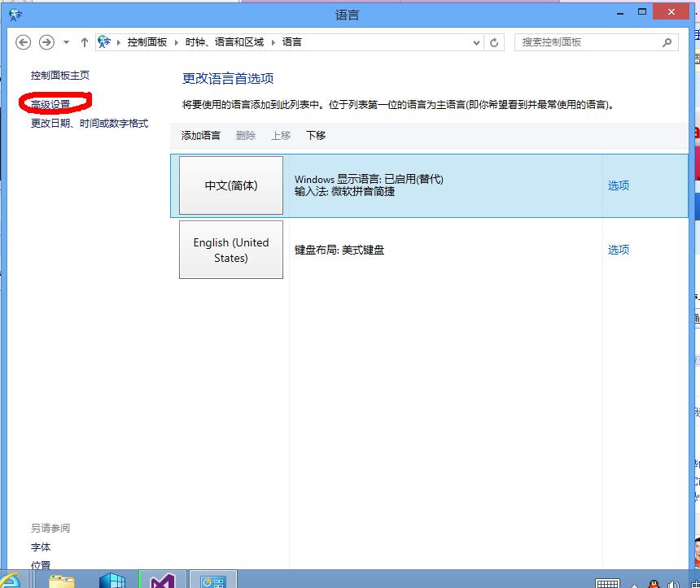
Task: Go up one level with the Up arrow
Action: point(85,42)
